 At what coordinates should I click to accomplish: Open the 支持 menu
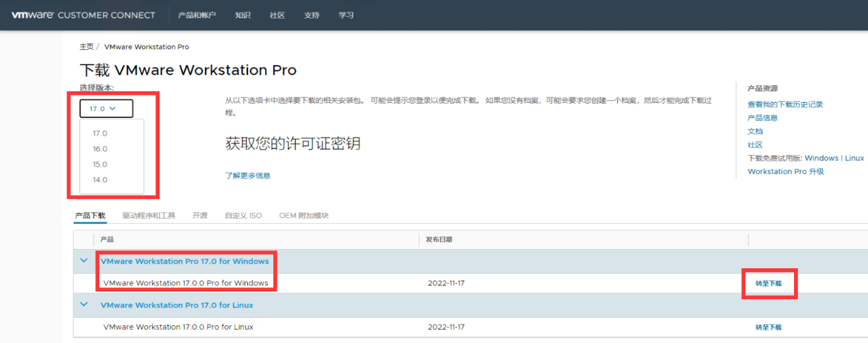(312, 15)
